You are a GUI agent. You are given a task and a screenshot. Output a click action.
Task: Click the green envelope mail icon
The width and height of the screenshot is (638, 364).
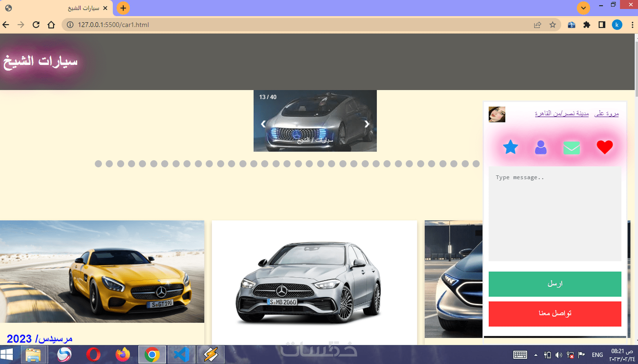pyautogui.click(x=572, y=148)
